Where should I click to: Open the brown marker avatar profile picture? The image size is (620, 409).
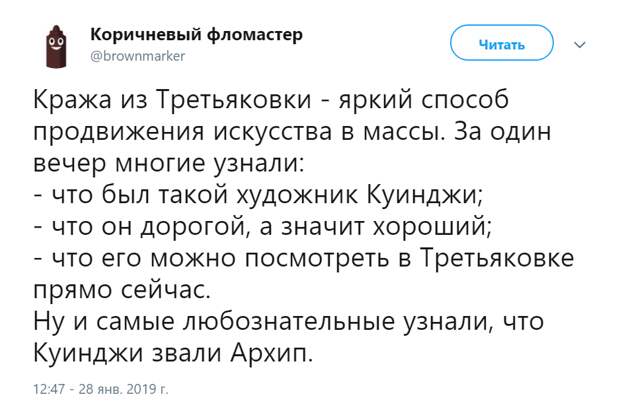pos(57,47)
